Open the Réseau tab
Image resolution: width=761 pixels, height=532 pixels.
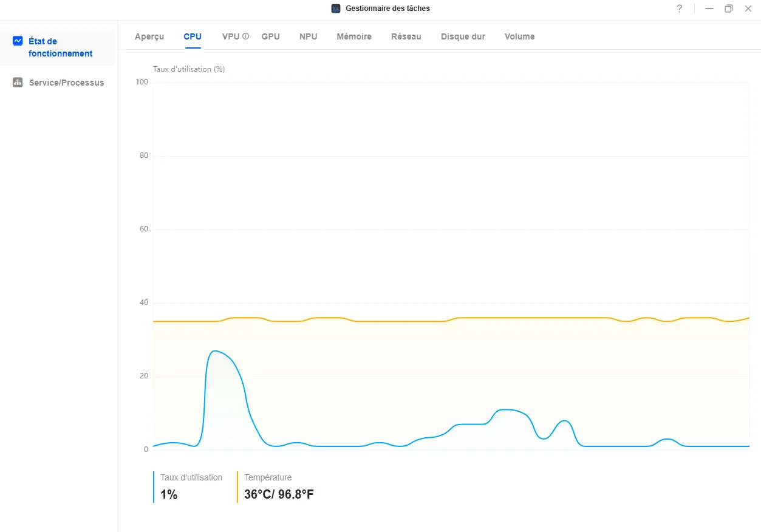pos(406,36)
